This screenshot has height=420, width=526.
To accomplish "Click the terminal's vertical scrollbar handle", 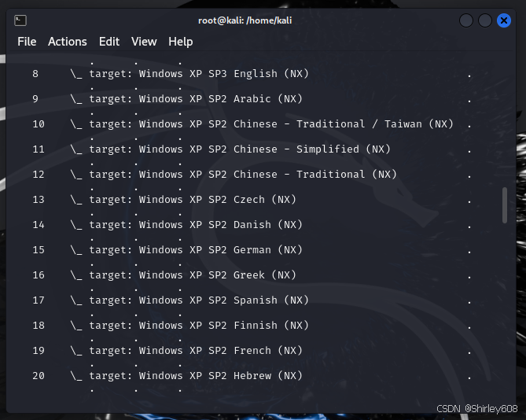I will click(x=505, y=205).
